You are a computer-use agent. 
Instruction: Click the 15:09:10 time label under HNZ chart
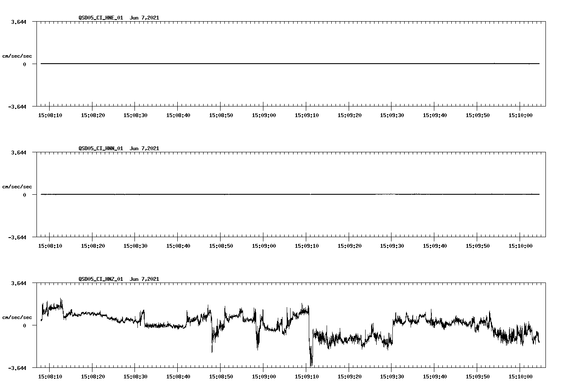(307, 376)
